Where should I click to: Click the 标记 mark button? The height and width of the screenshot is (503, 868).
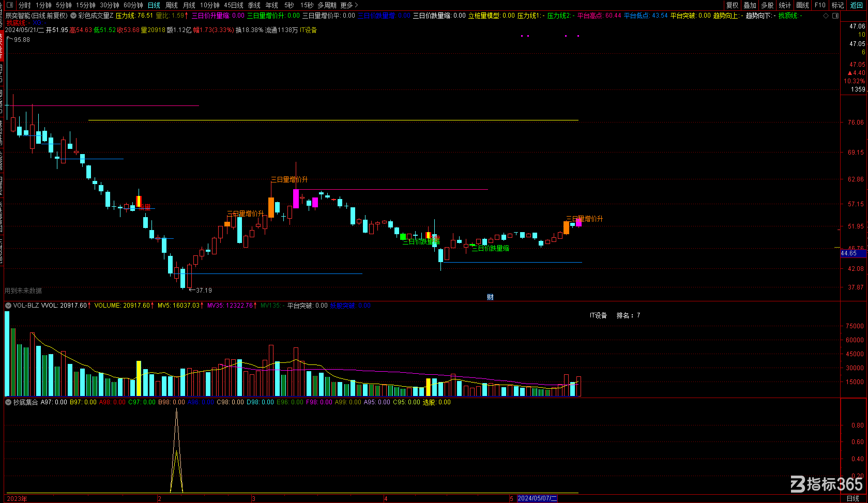coord(837,5)
